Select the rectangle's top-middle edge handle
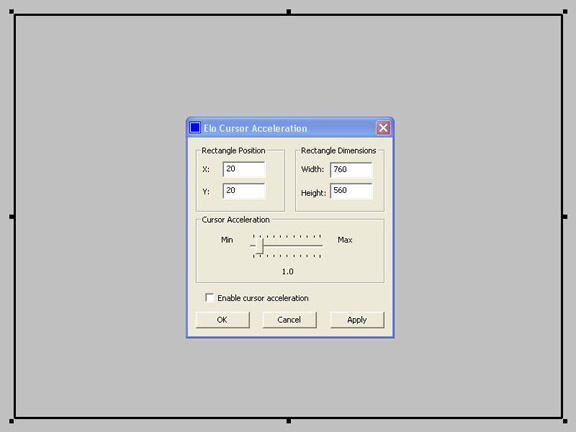Screen dimensions: 576x432 (x=289, y=12)
